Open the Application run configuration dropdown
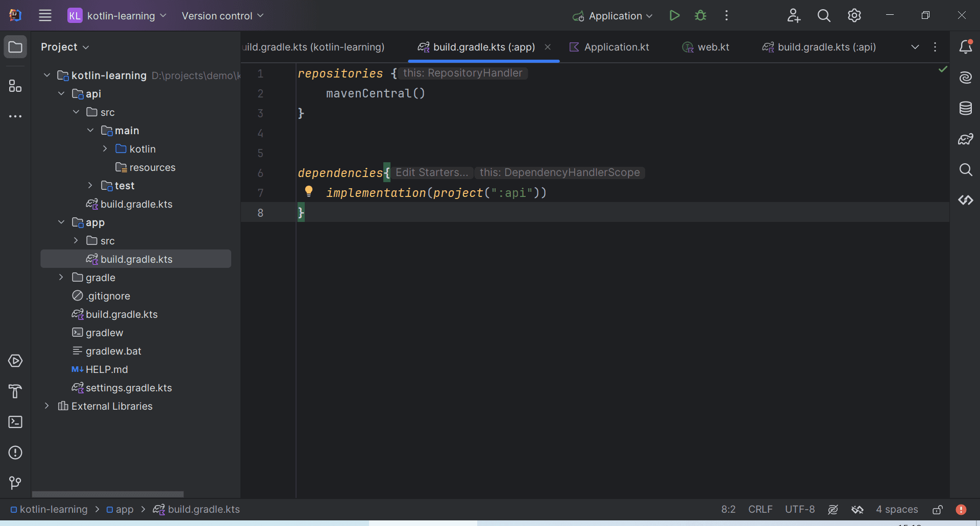This screenshot has width=980, height=526. coord(612,16)
